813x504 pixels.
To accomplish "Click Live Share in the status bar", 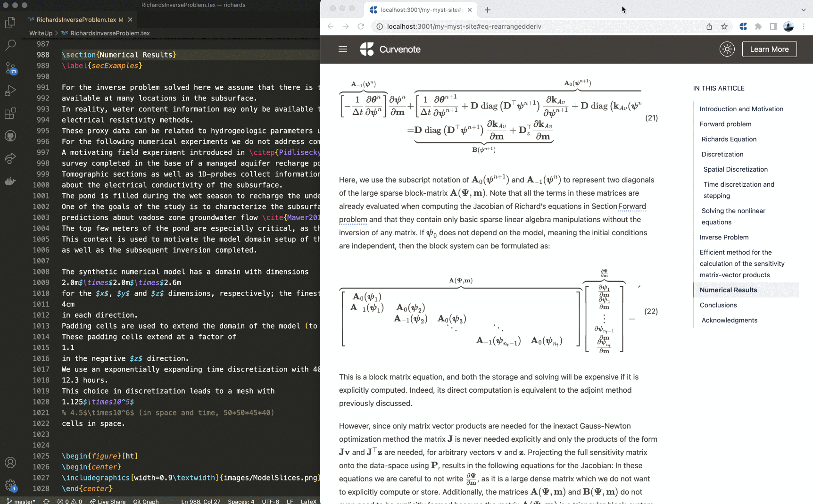I will [108, 501].
